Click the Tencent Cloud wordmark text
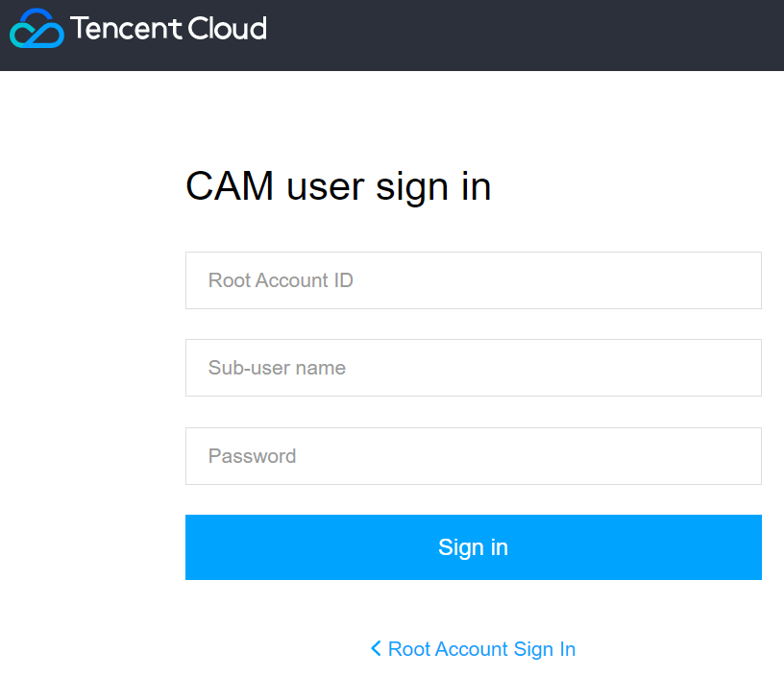This screenshot has width=784, height=677. click(x=168, y=28)
